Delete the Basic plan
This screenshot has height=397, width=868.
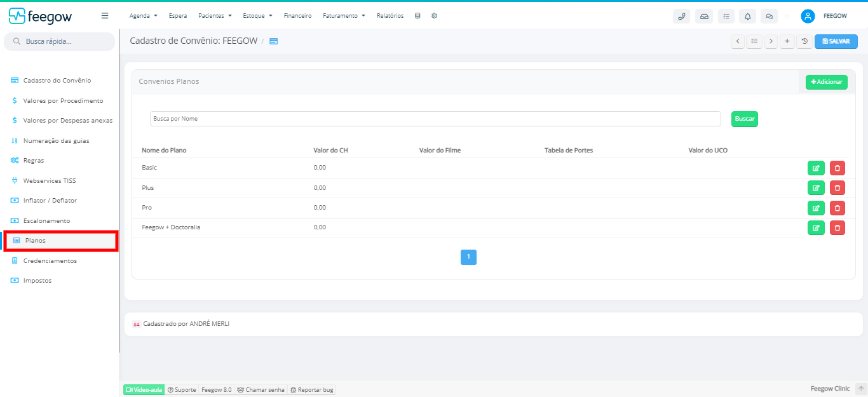[x=837, y=168]
